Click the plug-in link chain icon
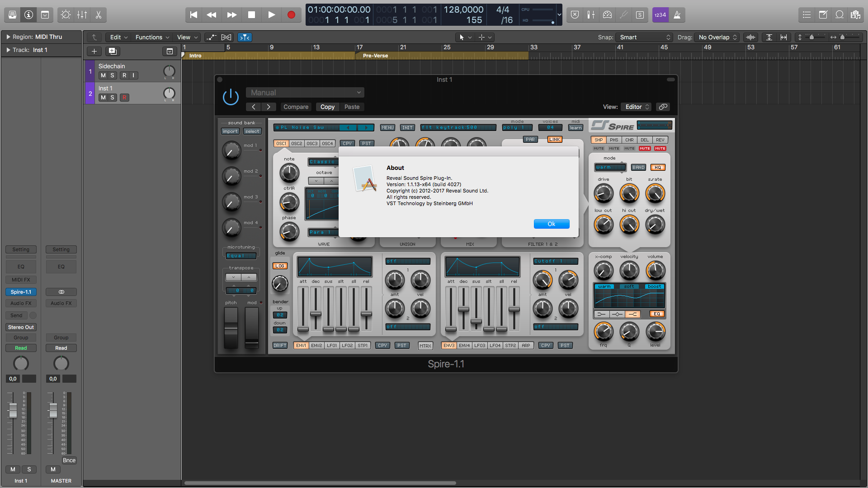This screenshot has height=488, width=868. [x=663, y=107]
